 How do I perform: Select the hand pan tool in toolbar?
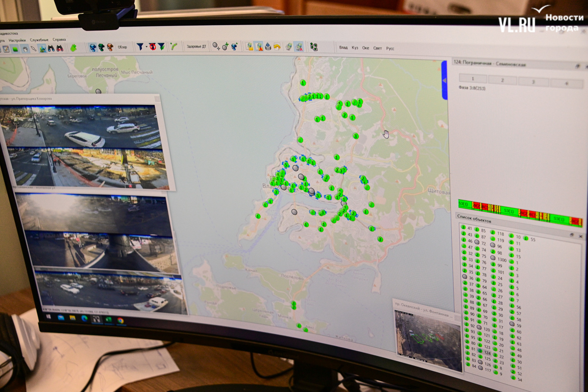(24, 49)
